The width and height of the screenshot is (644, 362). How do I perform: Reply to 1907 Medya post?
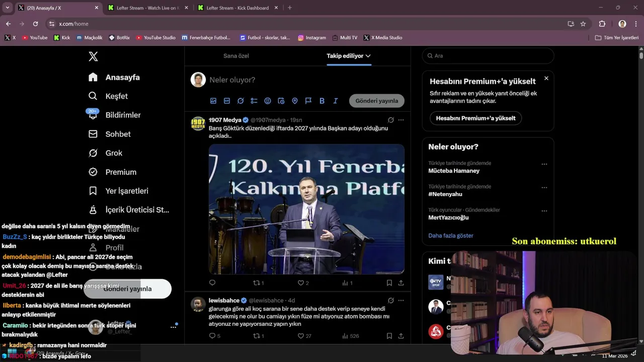point(212,283)
